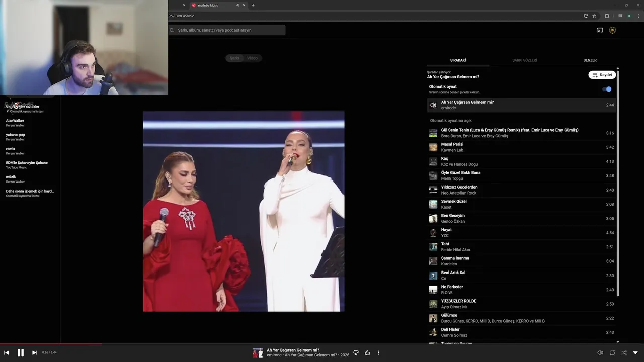
Task: Select Hayat by YZC
Action: pos(521,233)
